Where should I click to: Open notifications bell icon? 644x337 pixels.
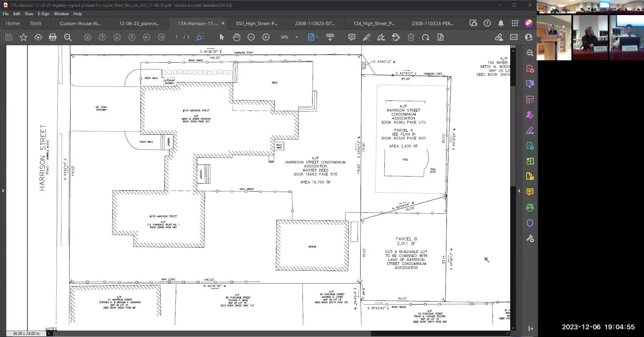click(x=501, y=23)
